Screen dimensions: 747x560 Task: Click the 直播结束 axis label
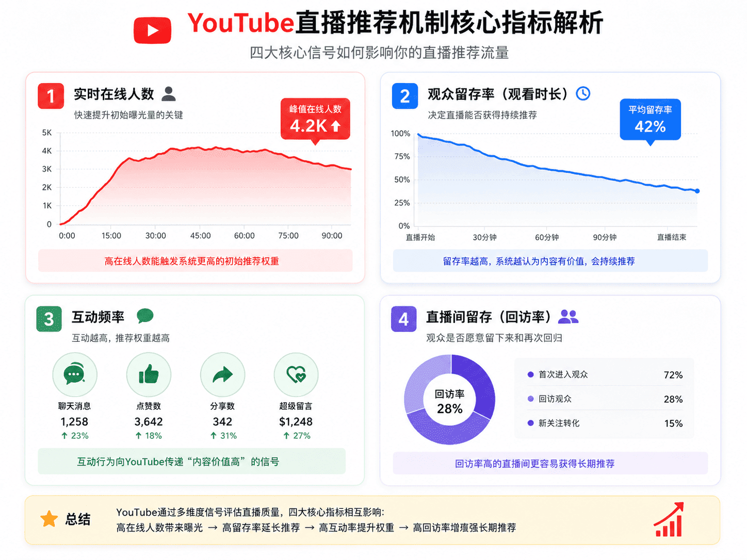click(x=672, y=237)
